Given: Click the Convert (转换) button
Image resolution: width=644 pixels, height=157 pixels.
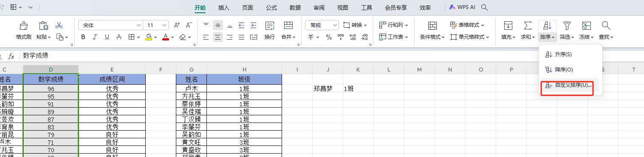Looking at the screenshot, I should click(x=355, y=26).
